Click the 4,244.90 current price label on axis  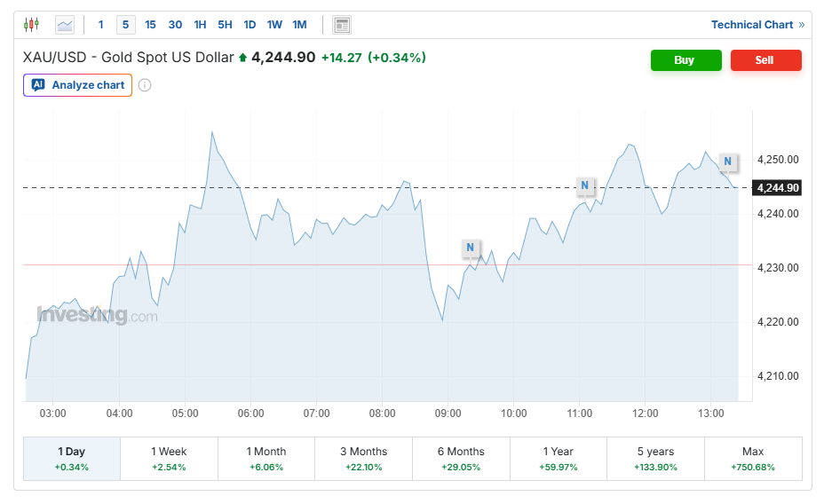pos(778,187)
